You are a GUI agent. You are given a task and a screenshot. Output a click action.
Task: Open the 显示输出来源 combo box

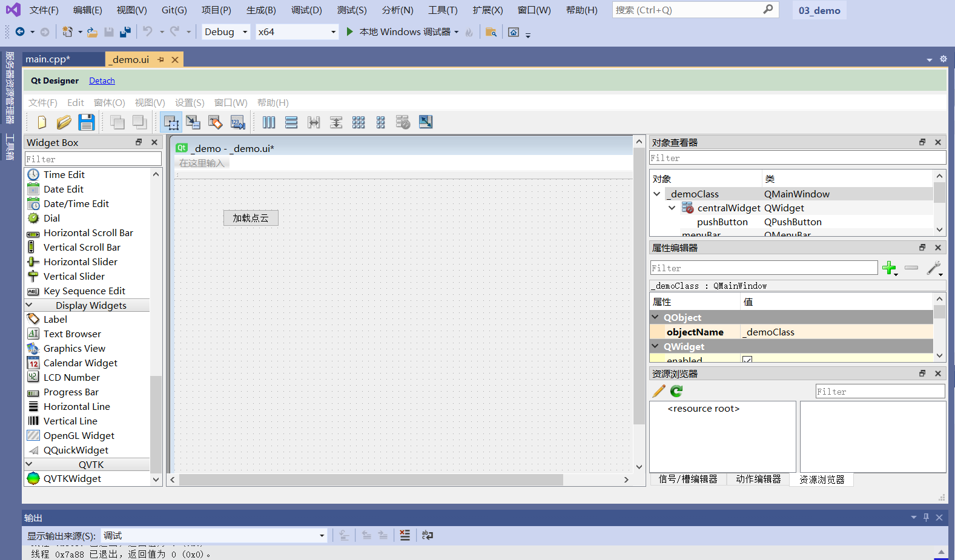pyautogui.click(x=214, y=536)
